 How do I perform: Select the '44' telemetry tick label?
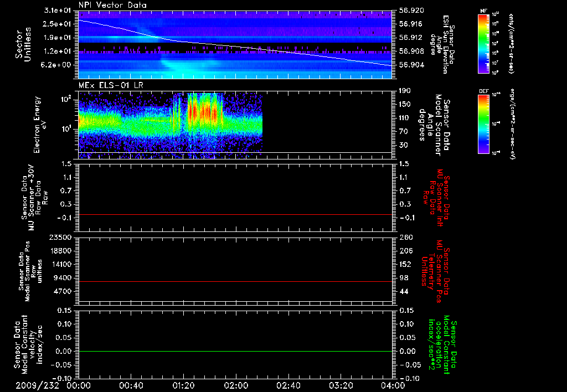coord(403,291)
